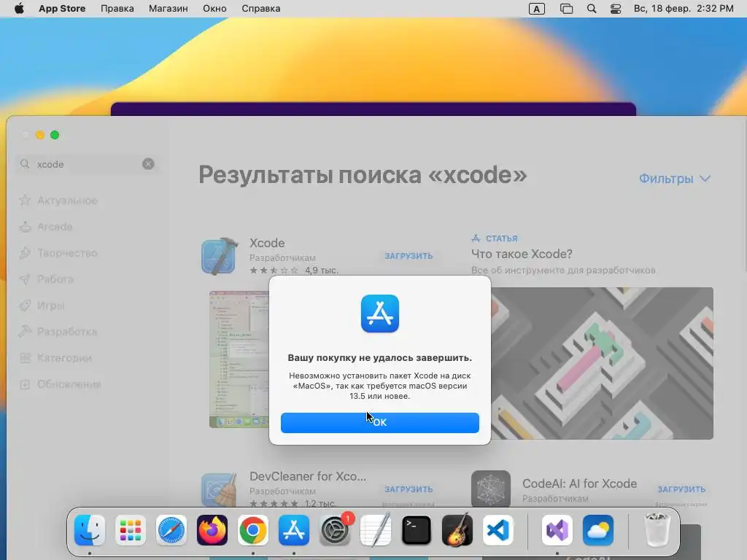Open the article Что такое Xcode?
The image size is (747, 560).
pos(522,254)
